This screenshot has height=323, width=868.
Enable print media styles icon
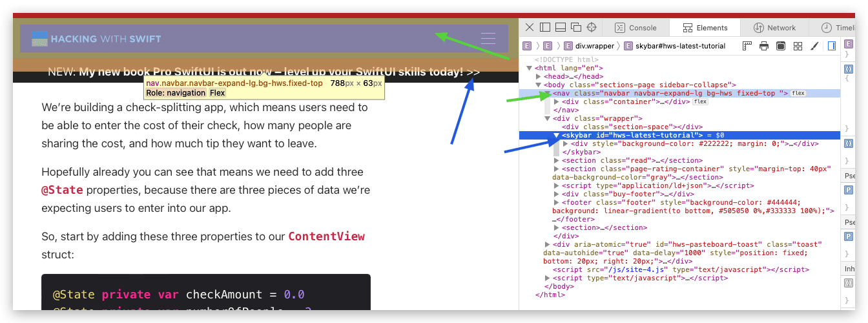[764, 46]
